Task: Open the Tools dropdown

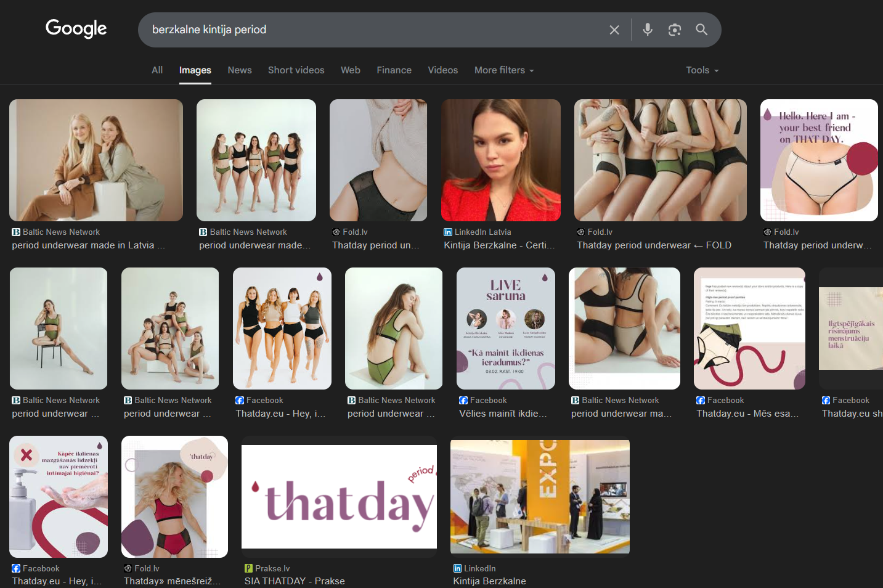Action: 702,70
